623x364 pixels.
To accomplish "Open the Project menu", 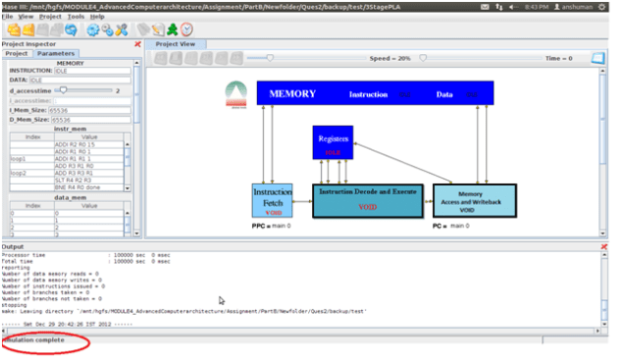I will 50,17.
